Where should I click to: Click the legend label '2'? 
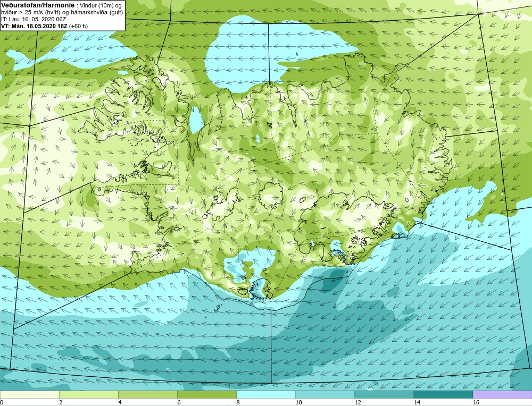61,402
